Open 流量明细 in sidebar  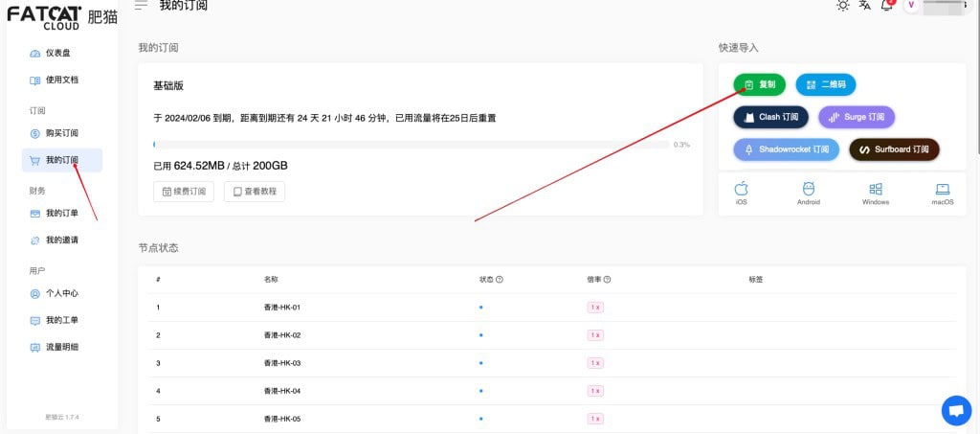pos(55,347)
